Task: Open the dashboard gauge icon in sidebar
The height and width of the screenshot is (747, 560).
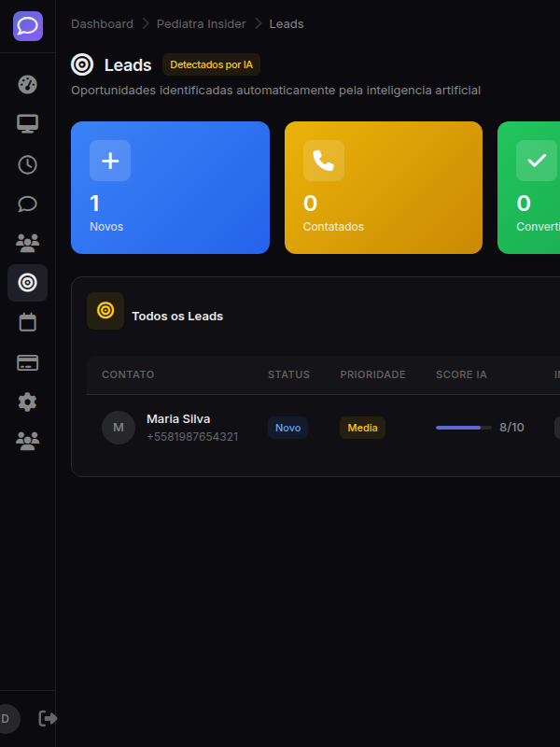Action: tap(28, 84)
